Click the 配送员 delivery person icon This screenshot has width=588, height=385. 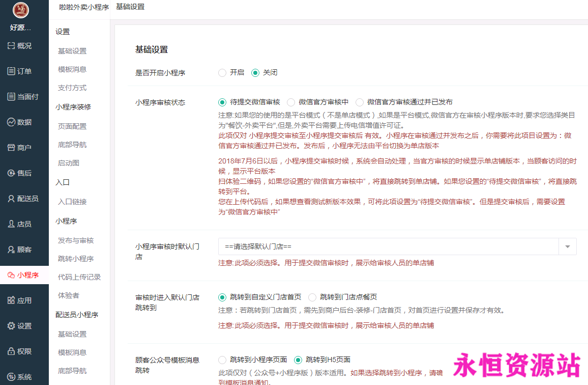pos(11,199)
